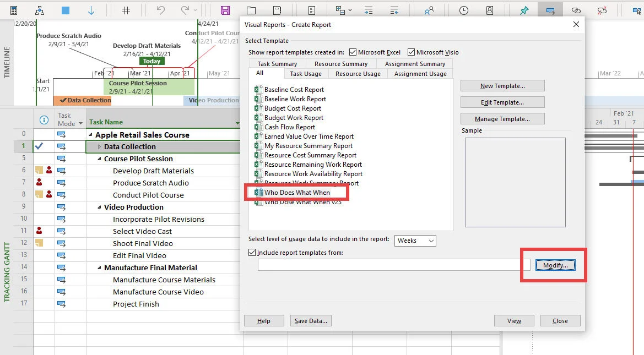644x355 pixels.
Task: Toggle the auto schedule task mode icon
Action: 550,10
